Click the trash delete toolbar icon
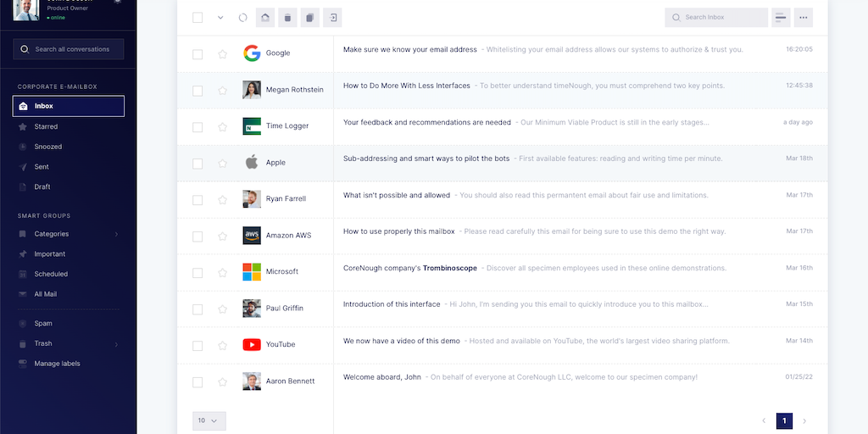Image resolution: width=868 pixels, height=434 pixels. click(x=287, y=18)
